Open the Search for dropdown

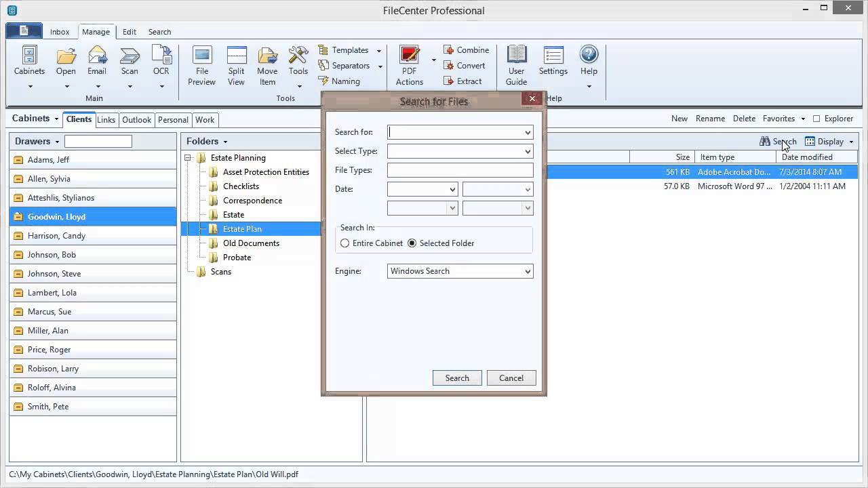528,132
